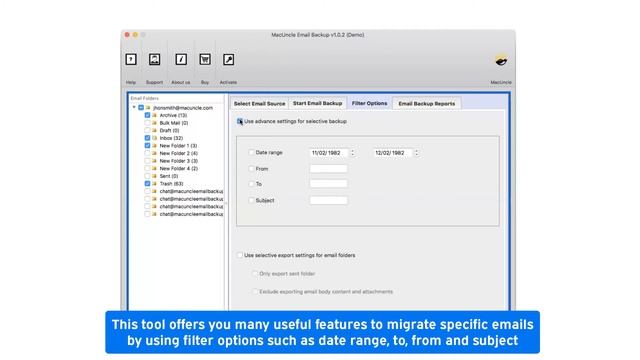The height and width of the screenshot is (360, 640).
Task: Click the Archive folder icon
Action: coord(155,116)
